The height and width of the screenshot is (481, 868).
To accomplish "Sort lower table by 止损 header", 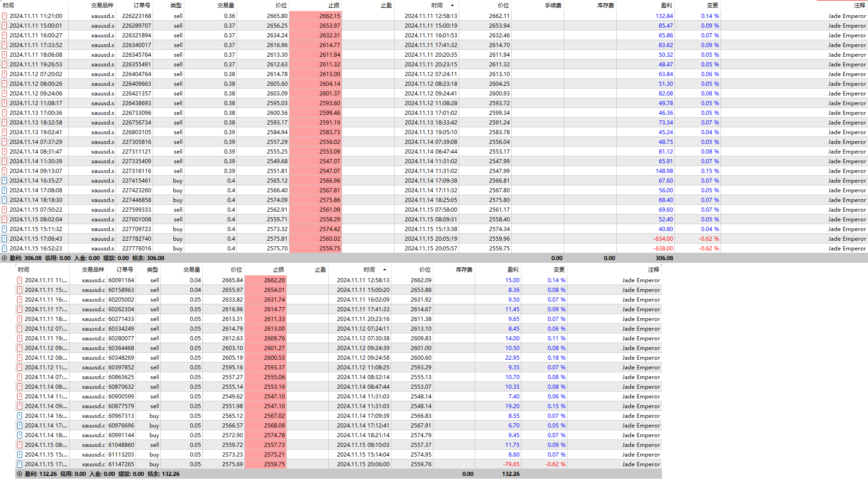I will coord(278,270).
